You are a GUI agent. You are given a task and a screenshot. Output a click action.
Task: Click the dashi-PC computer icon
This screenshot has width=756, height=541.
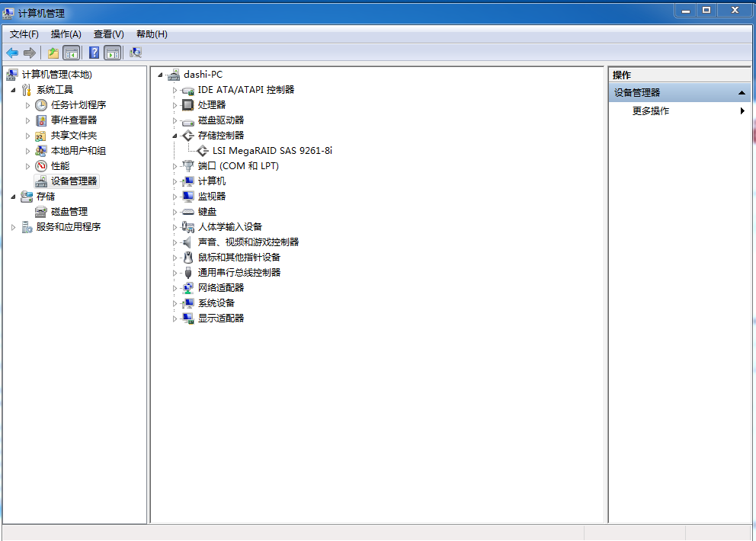tap(174, 75)
